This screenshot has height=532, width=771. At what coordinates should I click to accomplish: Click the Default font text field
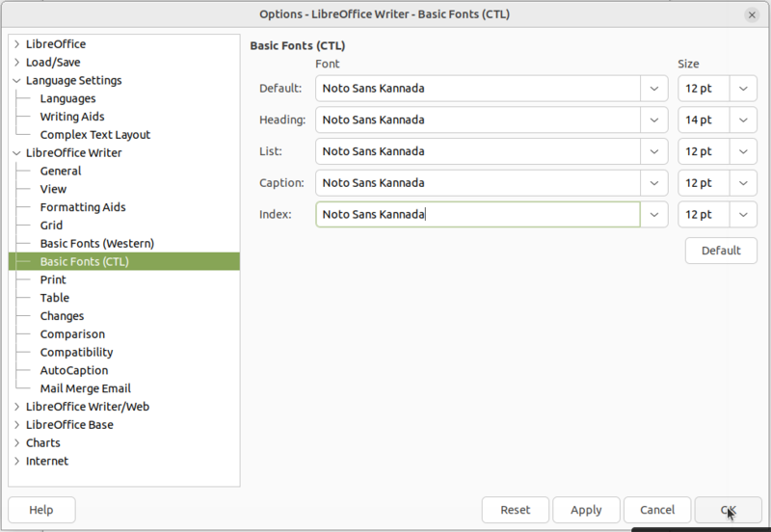click(x=478, y=89)
